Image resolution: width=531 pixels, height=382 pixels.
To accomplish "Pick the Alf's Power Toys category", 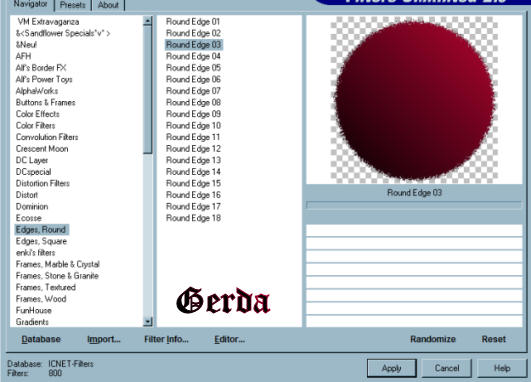I will (44, 79).
